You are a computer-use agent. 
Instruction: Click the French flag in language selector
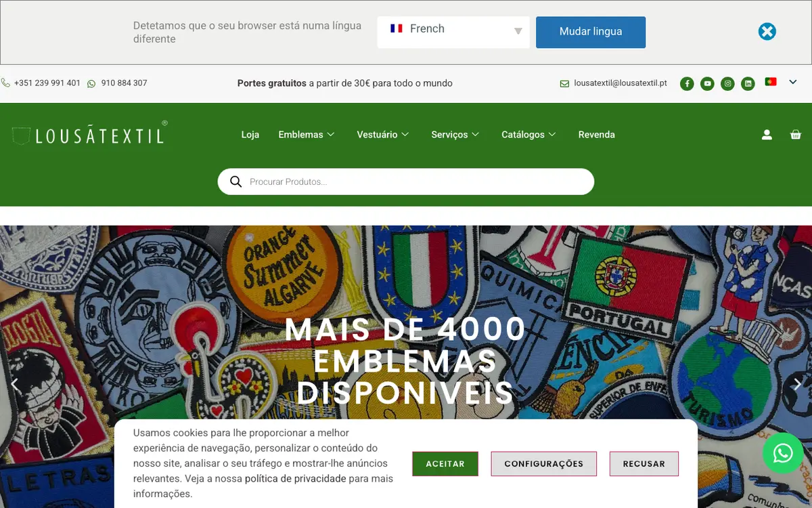click(397, 28)
